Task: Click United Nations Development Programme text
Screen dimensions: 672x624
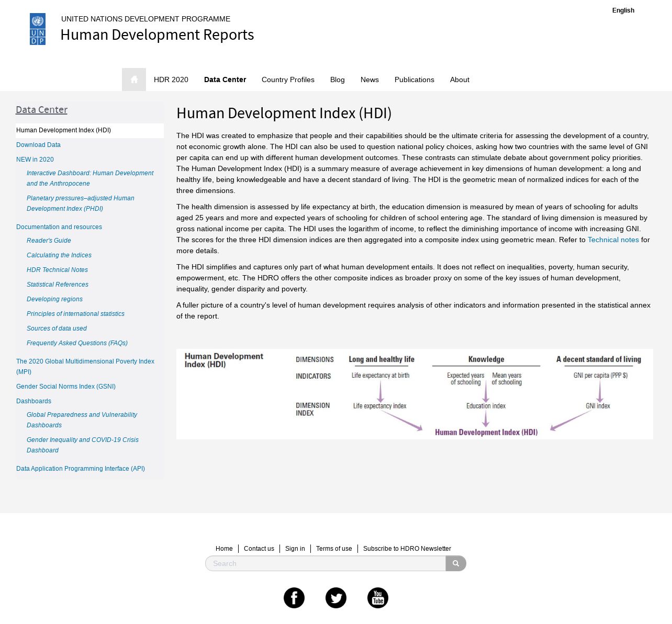Action: coord(145,19)
